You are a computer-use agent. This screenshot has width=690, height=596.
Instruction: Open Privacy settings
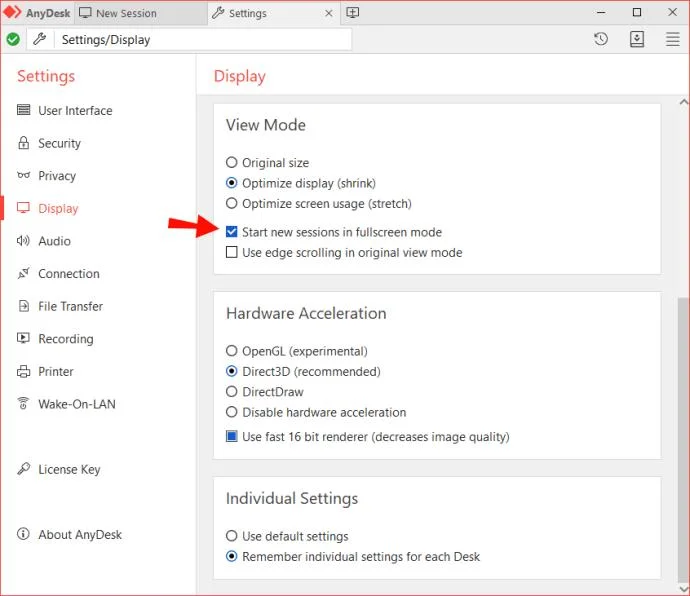(57, 176)
